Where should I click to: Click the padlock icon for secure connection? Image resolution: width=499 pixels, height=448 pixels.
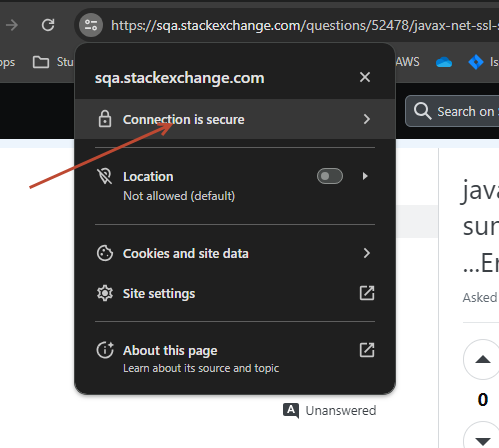[x=105, y=119]
